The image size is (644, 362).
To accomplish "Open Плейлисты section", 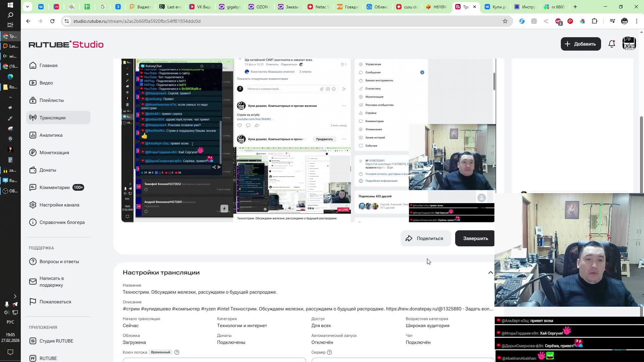I will (x=51, y=100).
